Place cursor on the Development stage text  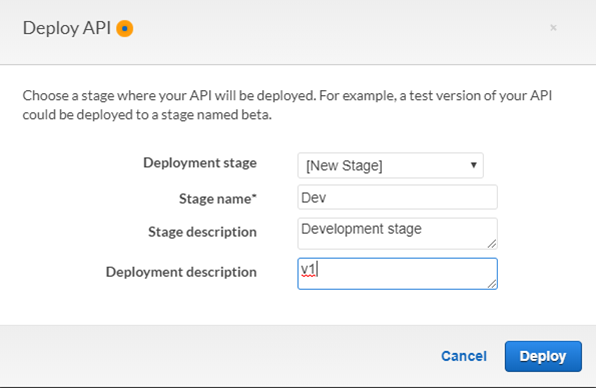click(361, 229)
